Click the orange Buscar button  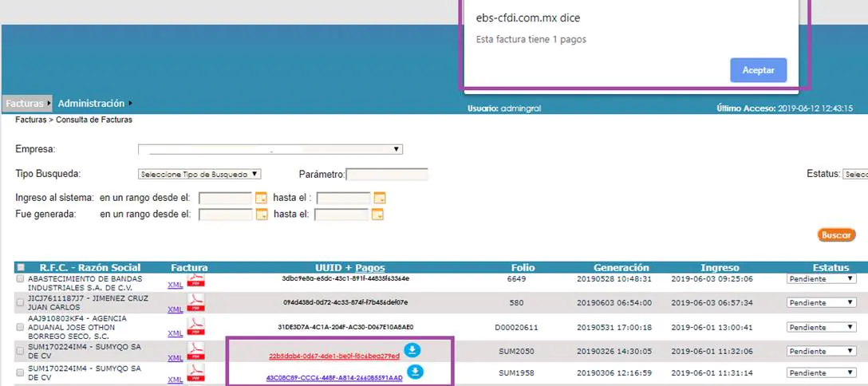(836, 235)
